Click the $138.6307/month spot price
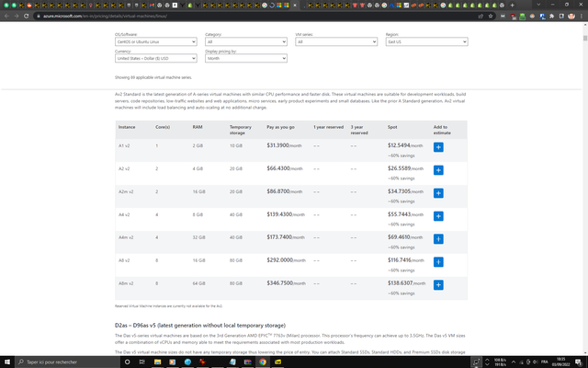This screenshot has width=588, height=368. 406,282
